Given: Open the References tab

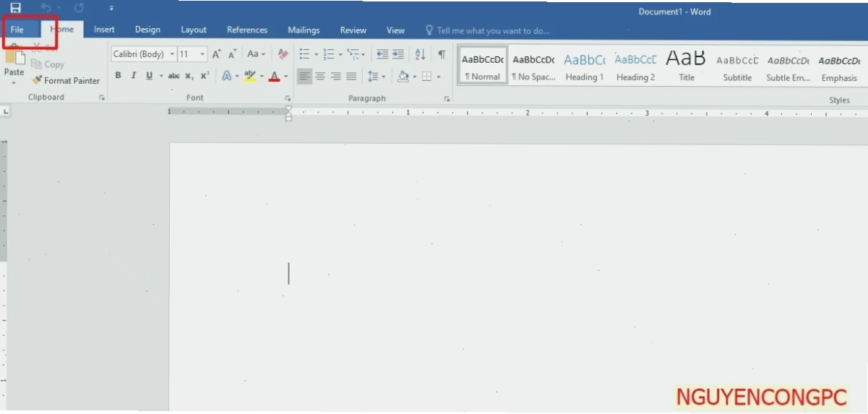Looking at the screenshot, I should pos(247,30).
